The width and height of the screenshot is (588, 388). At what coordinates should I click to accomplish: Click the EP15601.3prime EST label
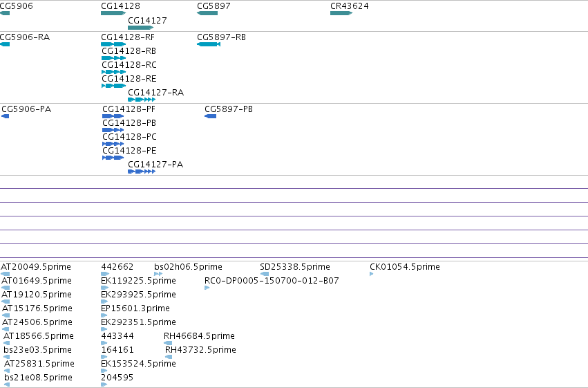pyautogui.click(x=135, y=308)
